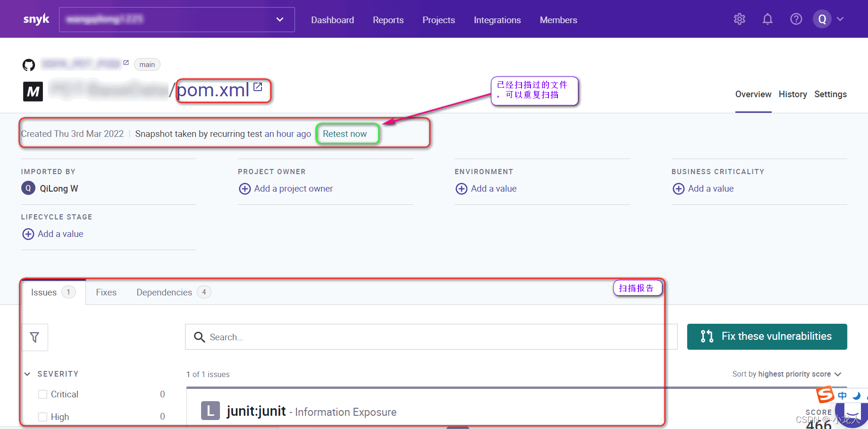Click Retest now

pyautogui.click(x=345, y=134)
